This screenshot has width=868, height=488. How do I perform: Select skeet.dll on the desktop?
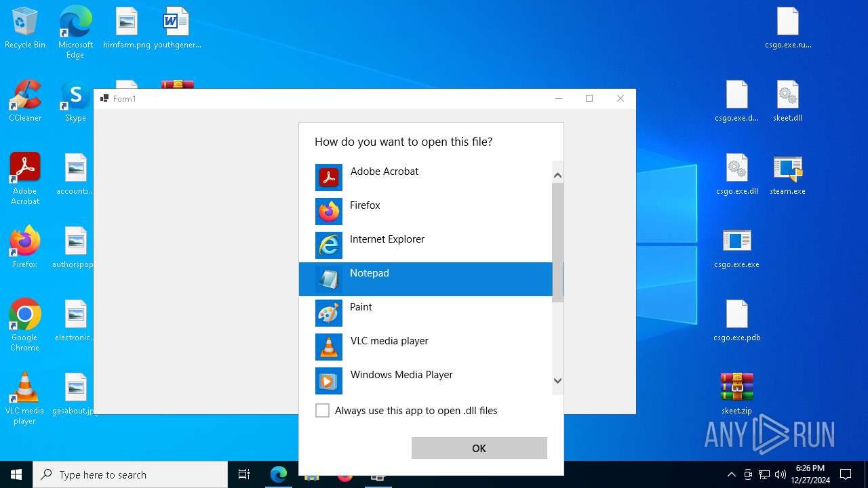coord(788,102)
